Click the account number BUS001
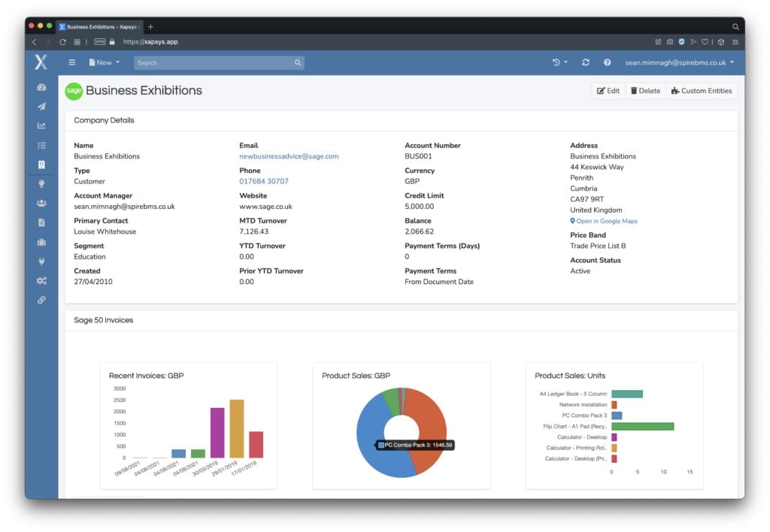770x532 pixels. (418, 156)
